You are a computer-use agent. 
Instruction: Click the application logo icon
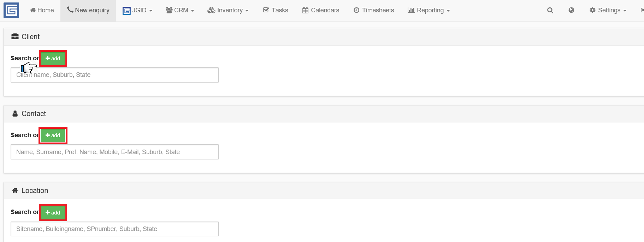pyautogui.click(x=11, y=10)
